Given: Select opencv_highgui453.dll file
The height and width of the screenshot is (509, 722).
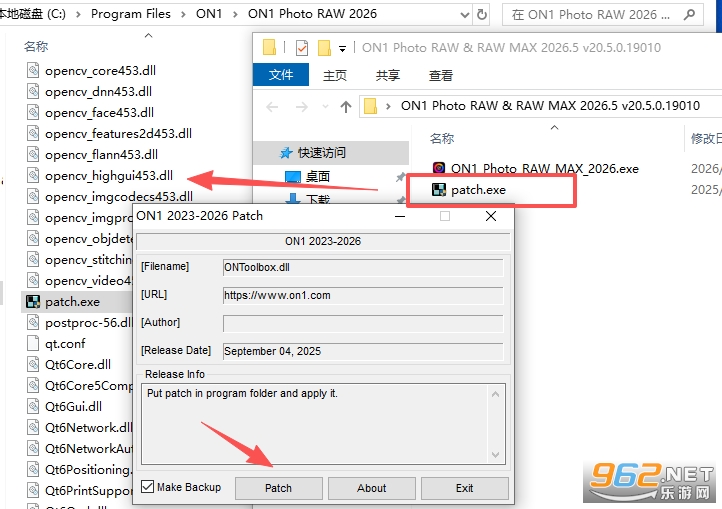Looking at the screenshot, I should coord(109,176).
